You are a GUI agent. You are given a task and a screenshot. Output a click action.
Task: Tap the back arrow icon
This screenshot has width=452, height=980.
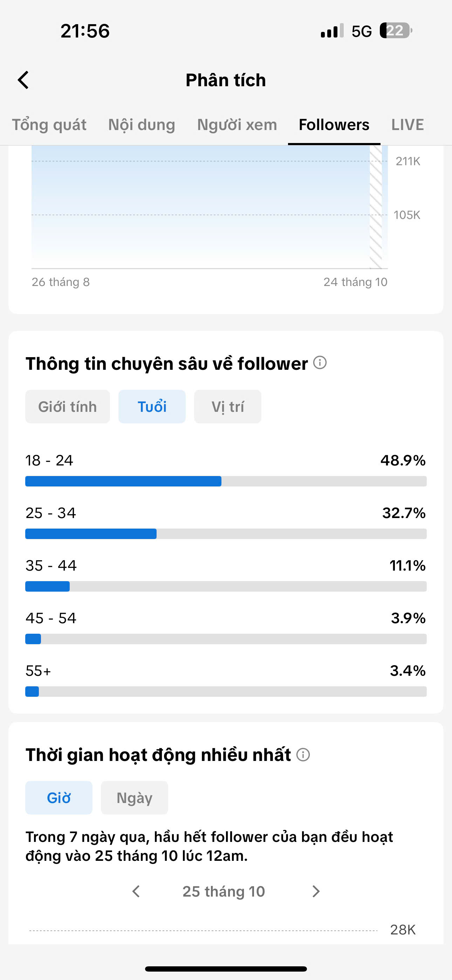tap(23, 80)
